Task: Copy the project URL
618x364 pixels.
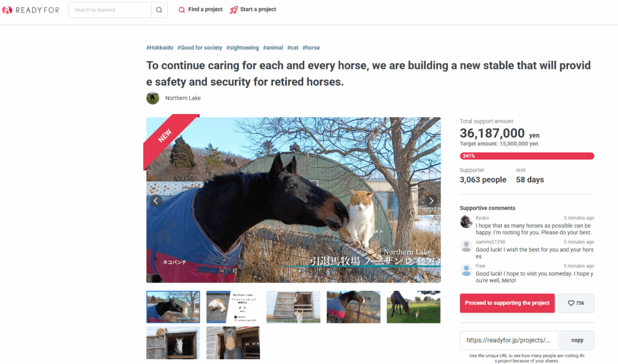Action: (578, 340)
